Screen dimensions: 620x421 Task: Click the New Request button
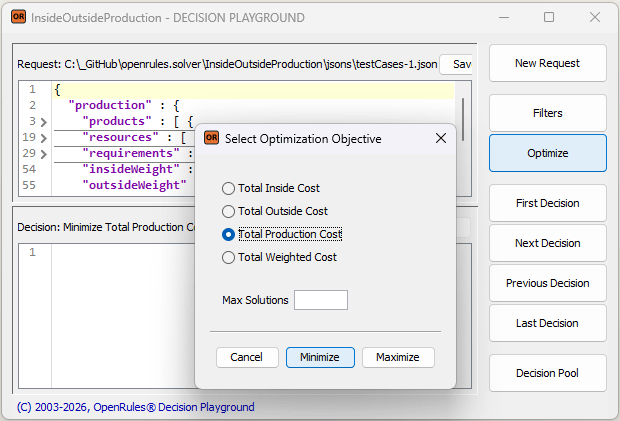547,63
